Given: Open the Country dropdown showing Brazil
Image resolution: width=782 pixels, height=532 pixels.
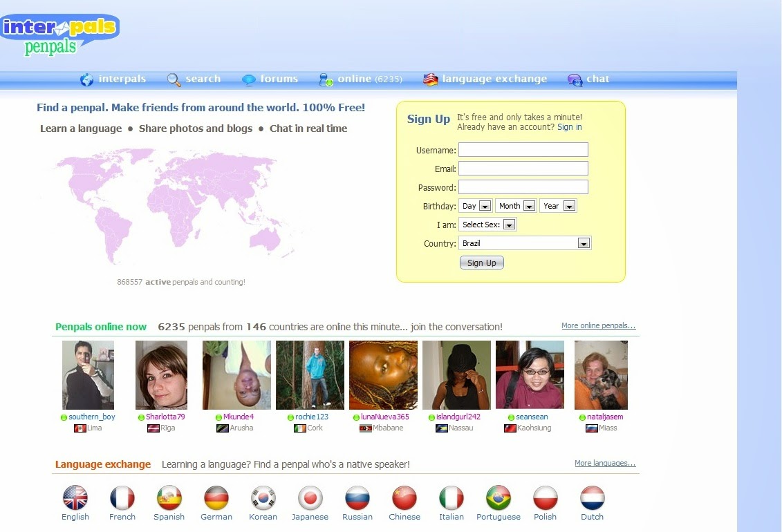Looking at the screenshot, I should (525, 243).
